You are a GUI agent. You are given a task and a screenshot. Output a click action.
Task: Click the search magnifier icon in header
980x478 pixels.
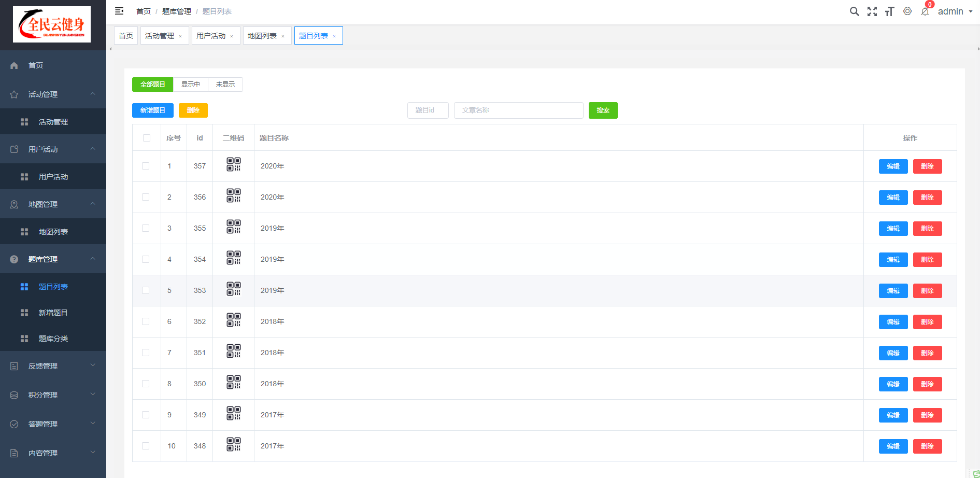854,11
